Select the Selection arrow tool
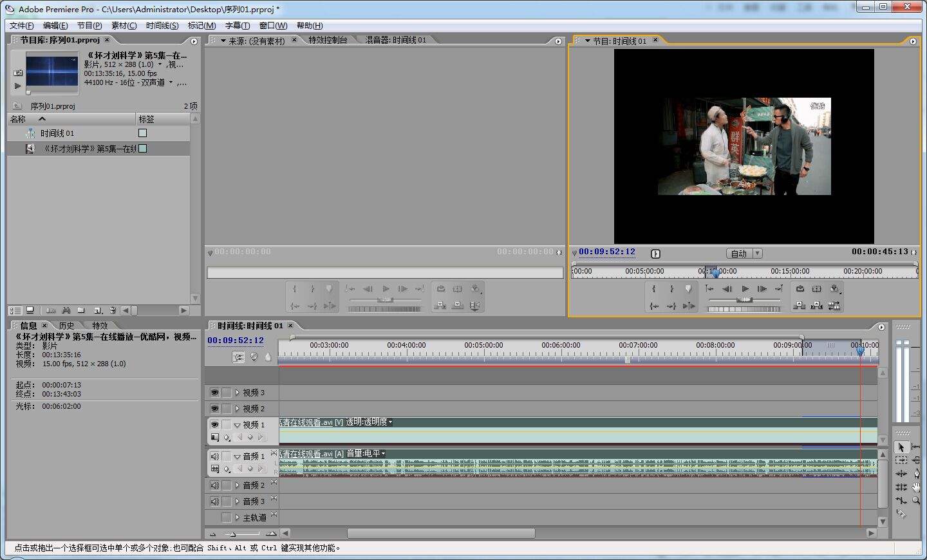 point(901,447)
